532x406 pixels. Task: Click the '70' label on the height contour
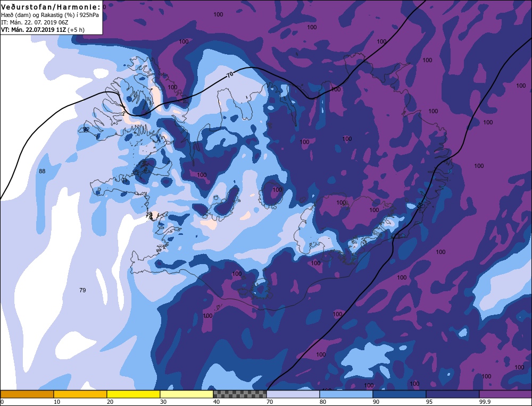[230, 75]
